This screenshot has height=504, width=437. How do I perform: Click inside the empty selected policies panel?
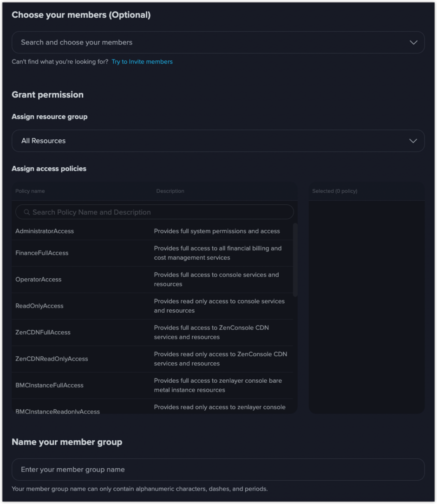point(366,307)
